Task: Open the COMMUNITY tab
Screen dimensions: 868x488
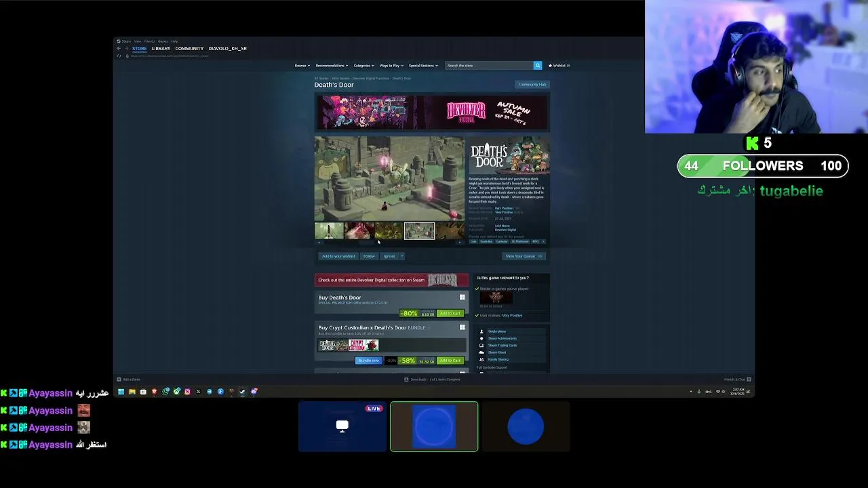Action: click(x=189, y=49)
